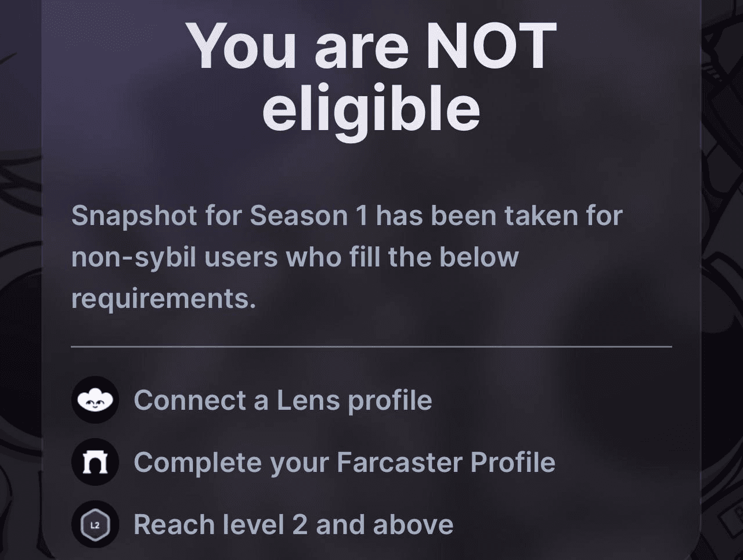This screenshot has width=743, height=560.
Task: Click the word 'NOT' in the heading
Action: coord(491,46)
